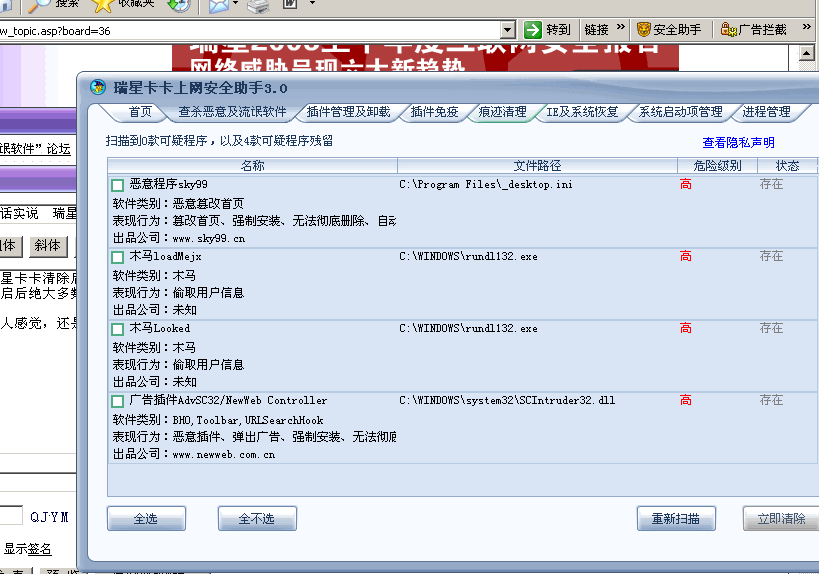Click the printer icon in the toolbar
This screenshot has height=574, width=819.
(x=258, y=6)
